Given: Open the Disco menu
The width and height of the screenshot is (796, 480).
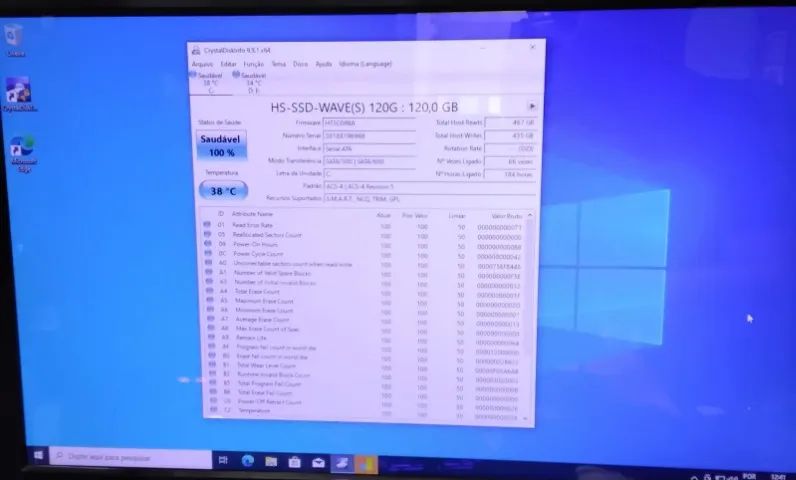Looking at the screenshot, I should pyautogui.click(x=300, y=64).
